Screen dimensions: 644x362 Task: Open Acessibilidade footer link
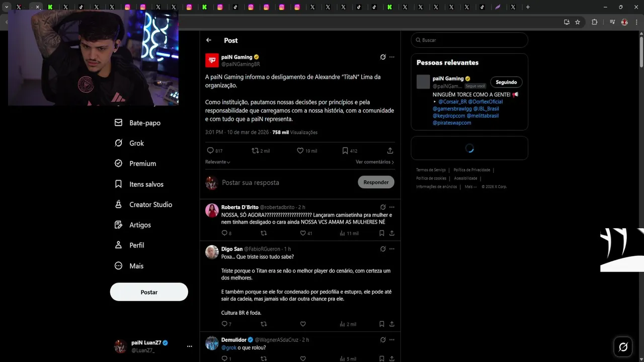465,178
